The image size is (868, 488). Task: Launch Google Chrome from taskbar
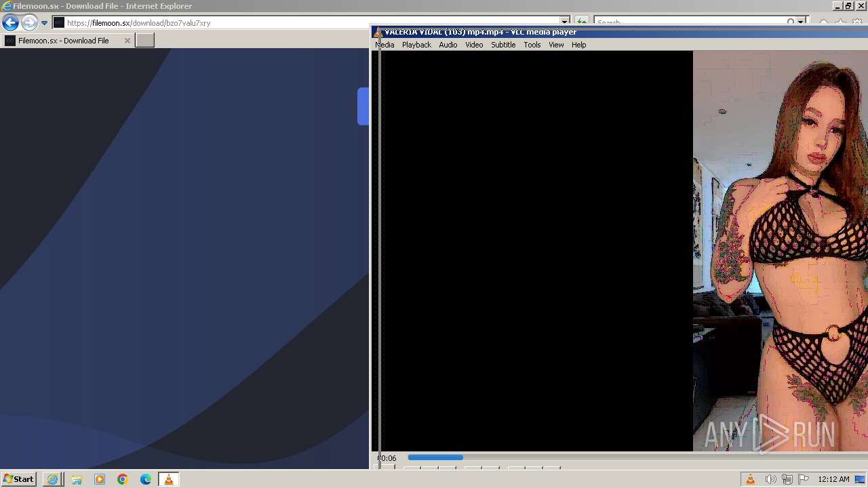pos(123,479)
